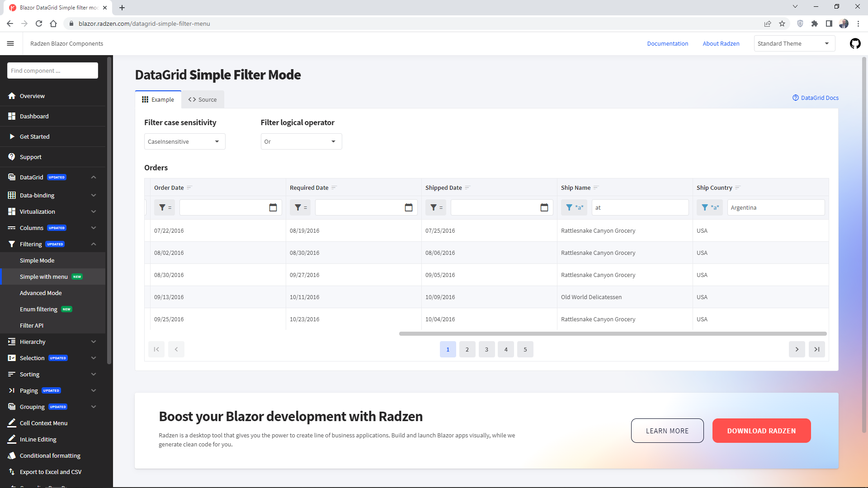Go to the last page of orders
868x488 pixels.
click(817, 349)
